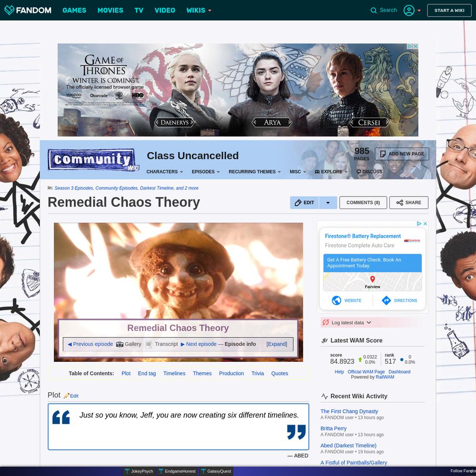
Task: Jump to Themes section
Action: (202, 373)
